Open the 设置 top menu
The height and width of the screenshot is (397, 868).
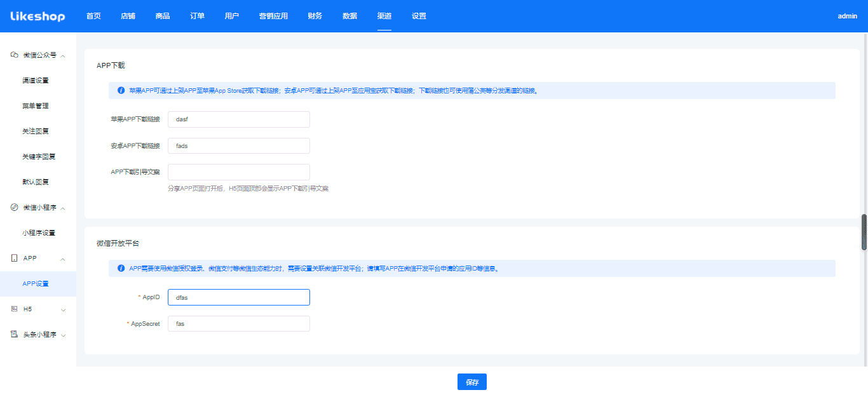tap(419, 16)
